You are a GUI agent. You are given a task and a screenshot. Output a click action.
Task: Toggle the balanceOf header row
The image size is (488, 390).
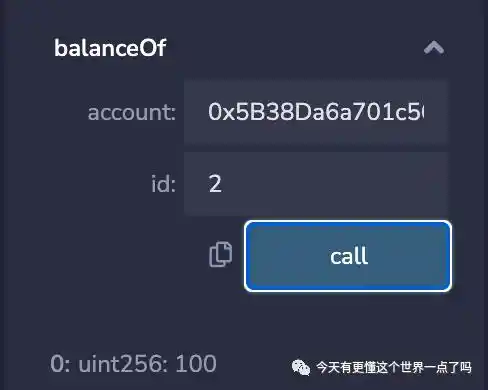[x=249, y=48]
